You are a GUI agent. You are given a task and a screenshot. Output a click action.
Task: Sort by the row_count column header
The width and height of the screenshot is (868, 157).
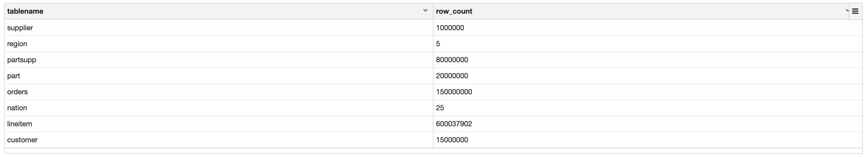click(x=454, y=11)
